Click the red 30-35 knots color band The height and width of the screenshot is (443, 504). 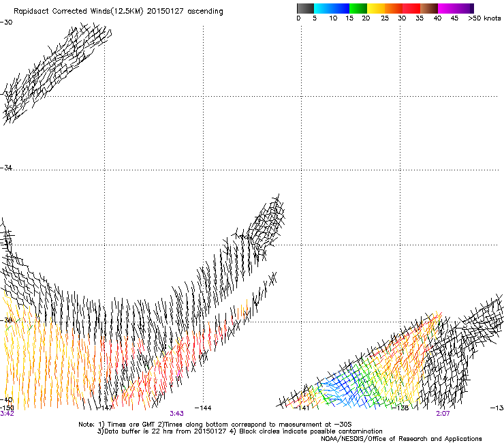pos(411,8)
